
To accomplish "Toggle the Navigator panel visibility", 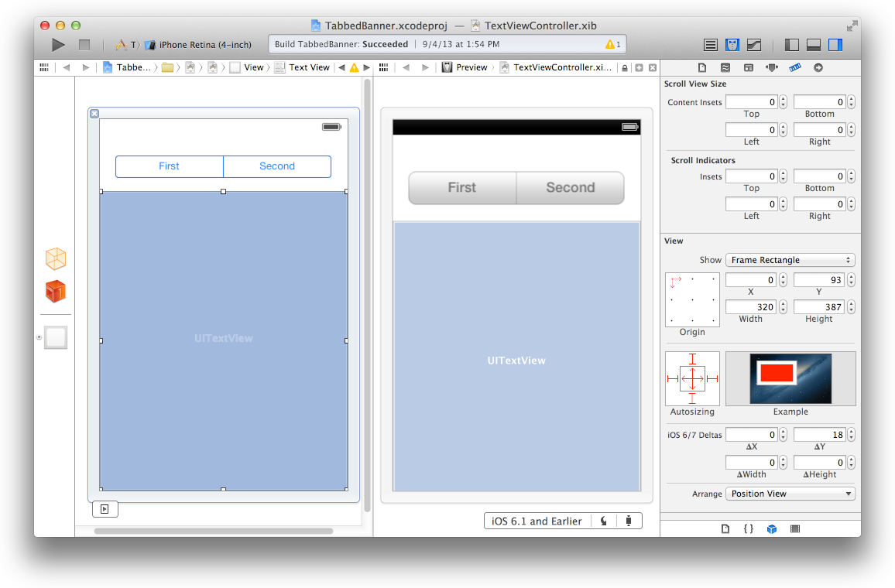I will click(x=791, y=45).
